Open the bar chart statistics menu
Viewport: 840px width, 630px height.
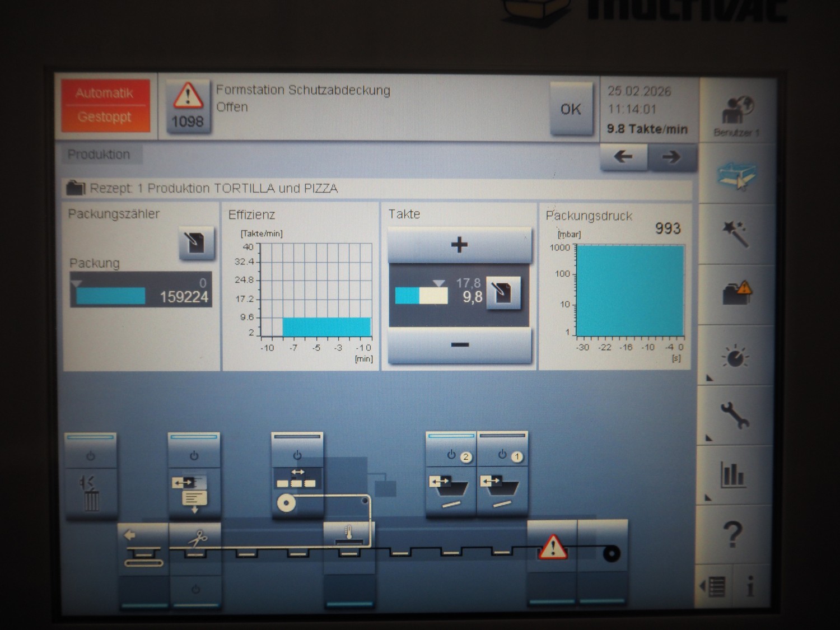tap(734, 475)
